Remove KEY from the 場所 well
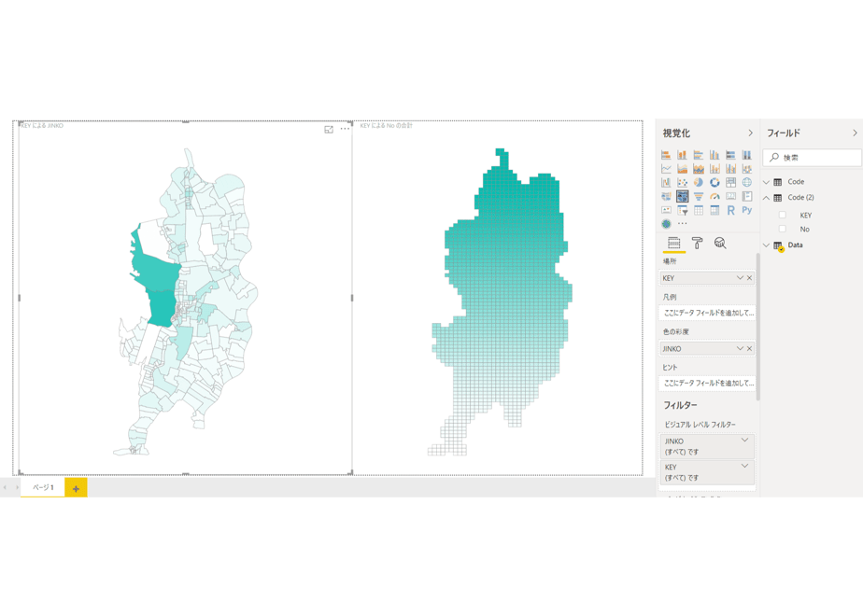Screen dimensions: 863x616 pyautogui.click(x=749, y=278)
